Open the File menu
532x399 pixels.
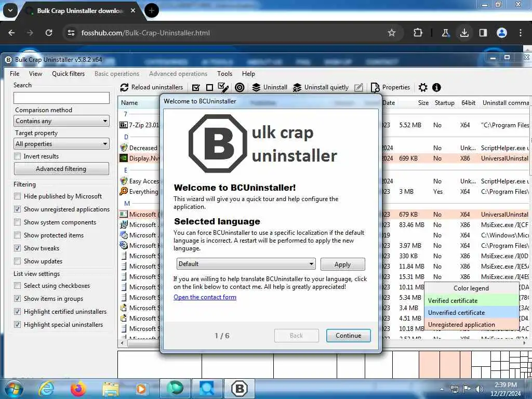tap(15, 74)
